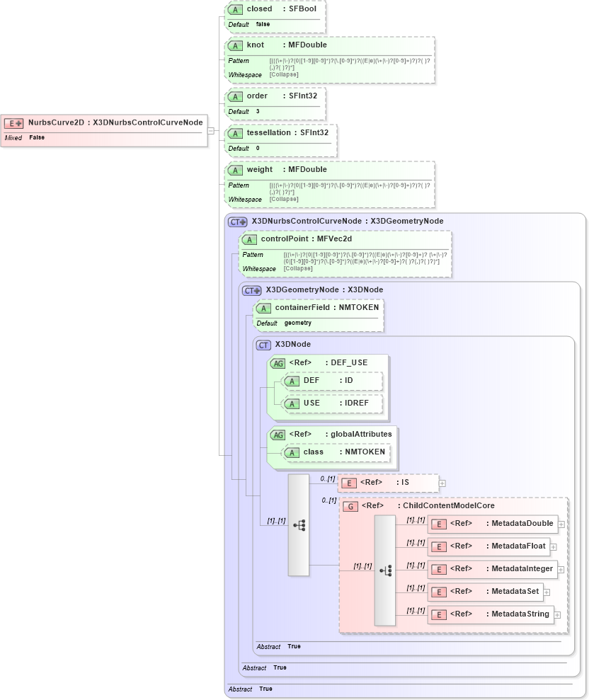
Task: Select the order : SFInt32 attribute label
Action: [282, 96]
